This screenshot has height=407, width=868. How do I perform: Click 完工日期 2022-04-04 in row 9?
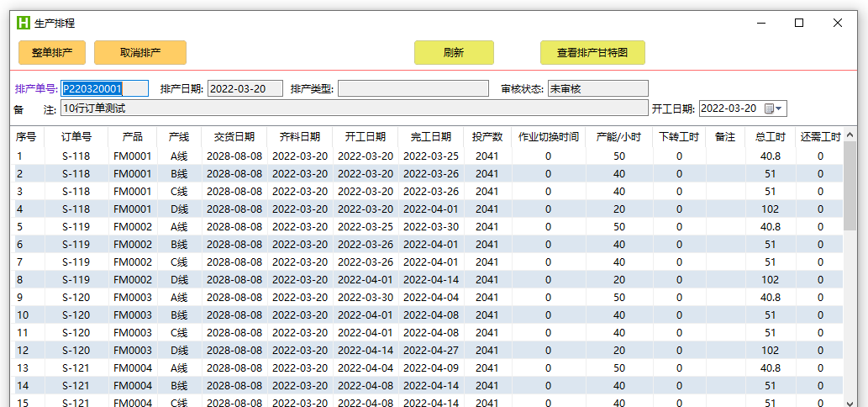pos(431,298)
